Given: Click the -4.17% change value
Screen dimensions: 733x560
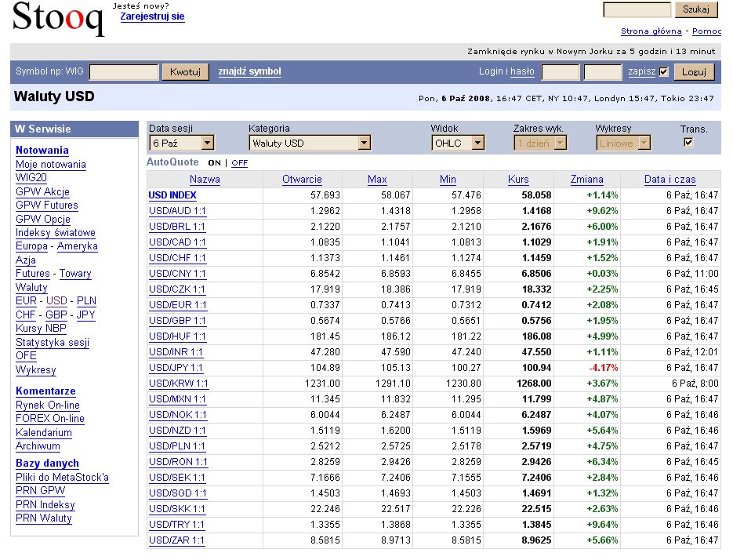Looking at the screenshot, I should (x=604, y=368).
